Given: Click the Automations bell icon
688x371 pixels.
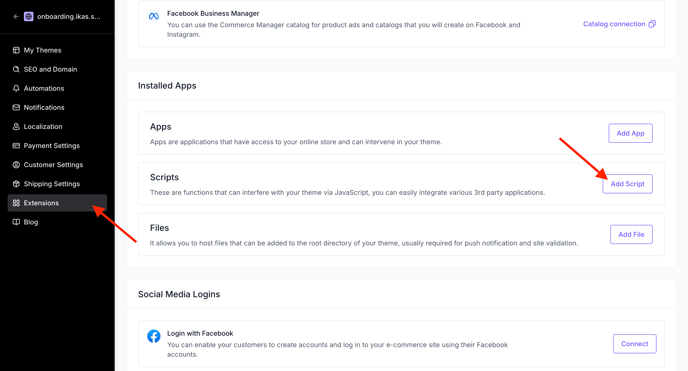Looking at the screenshot, I should pyautogui.click(x=16, y=88).
